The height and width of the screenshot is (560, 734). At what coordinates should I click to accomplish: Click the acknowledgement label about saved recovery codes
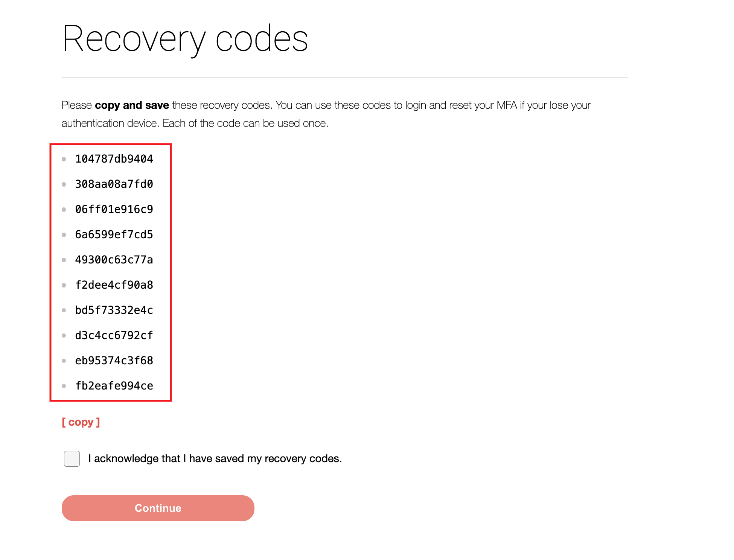click(x=215, y=458)
